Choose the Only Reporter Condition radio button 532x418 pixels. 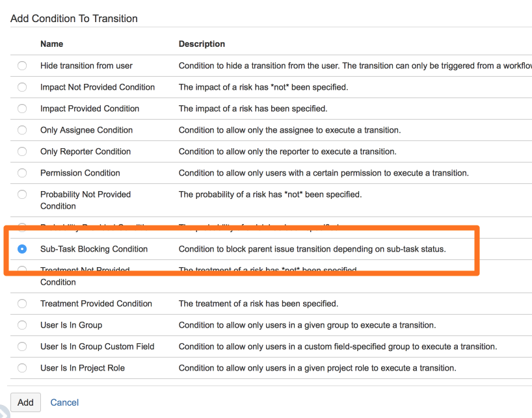(x=22, y=151)
